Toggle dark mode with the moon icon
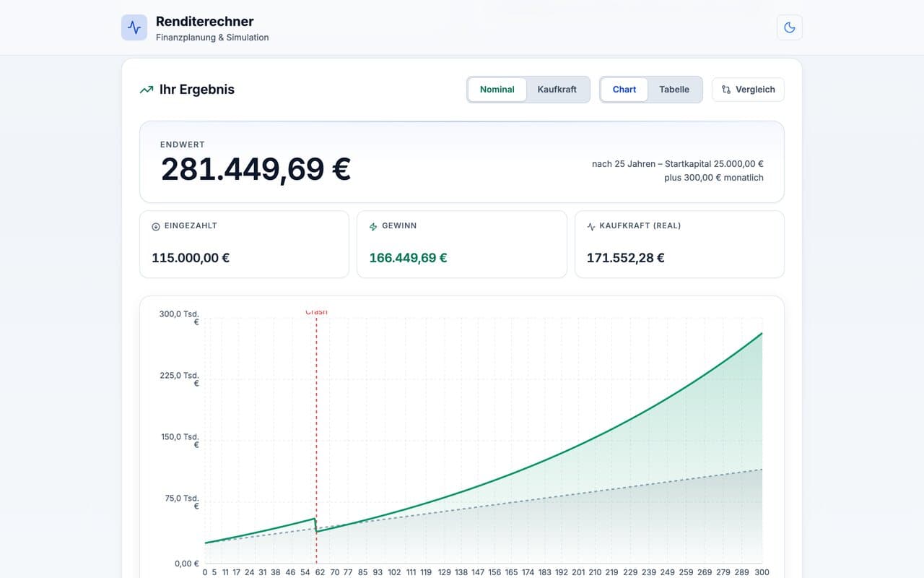 790,27
